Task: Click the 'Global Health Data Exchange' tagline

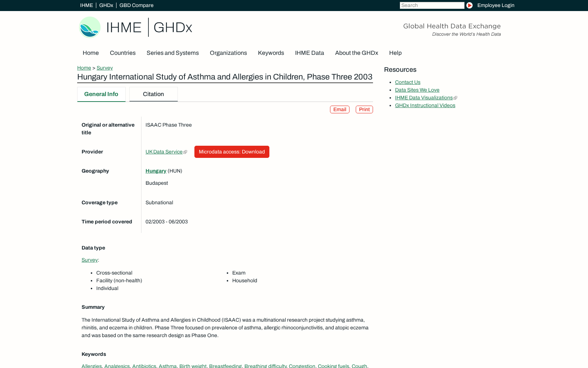Action: tap(452, 26)
